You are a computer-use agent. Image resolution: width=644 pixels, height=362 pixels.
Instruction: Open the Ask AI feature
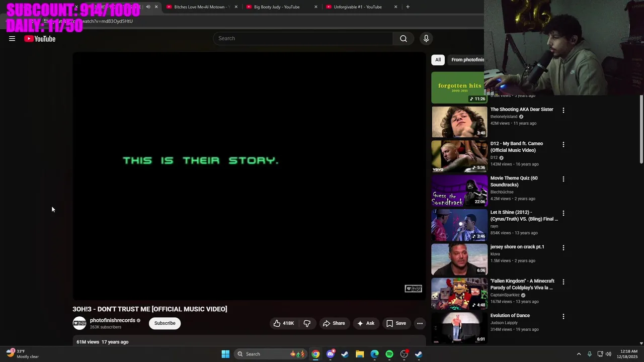tap(366, 323)
